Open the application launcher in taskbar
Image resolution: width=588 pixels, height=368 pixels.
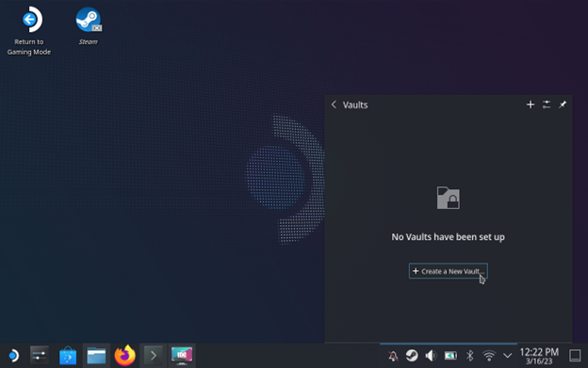13,355
